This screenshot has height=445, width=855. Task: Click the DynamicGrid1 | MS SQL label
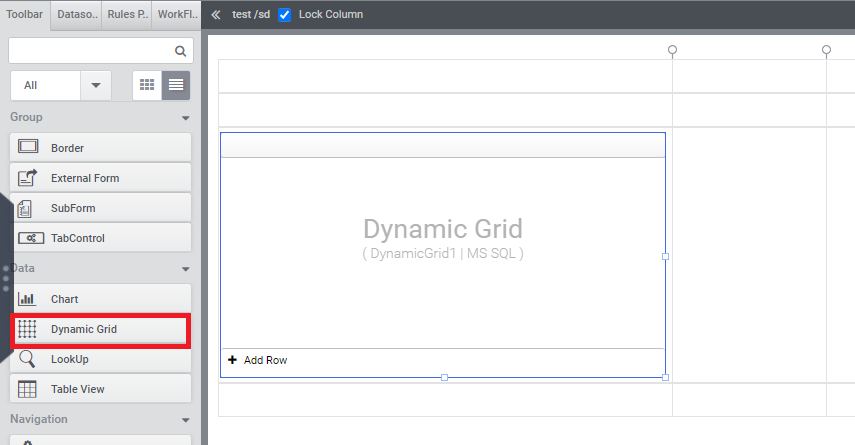click(443, 254)
